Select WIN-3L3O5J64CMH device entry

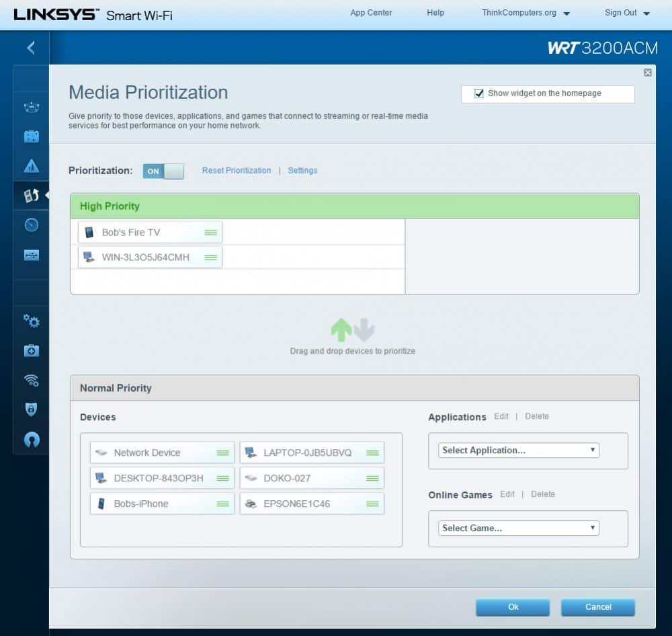[150, 257]
